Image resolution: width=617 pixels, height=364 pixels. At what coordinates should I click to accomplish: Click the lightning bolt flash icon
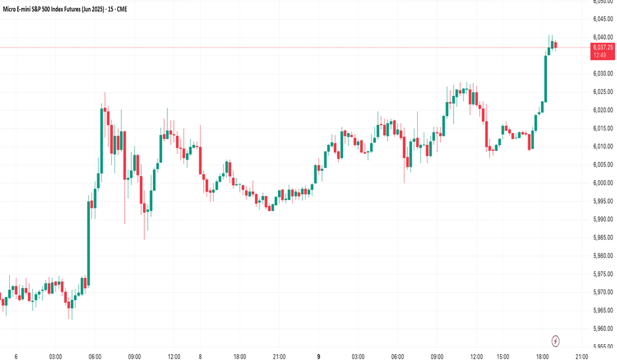pos(555,341)
